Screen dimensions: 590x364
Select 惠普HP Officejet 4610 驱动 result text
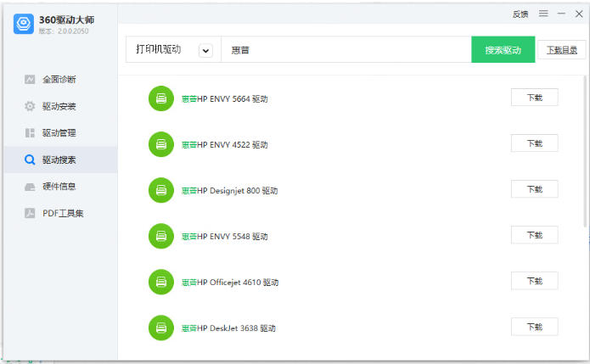tap(230, 283)
